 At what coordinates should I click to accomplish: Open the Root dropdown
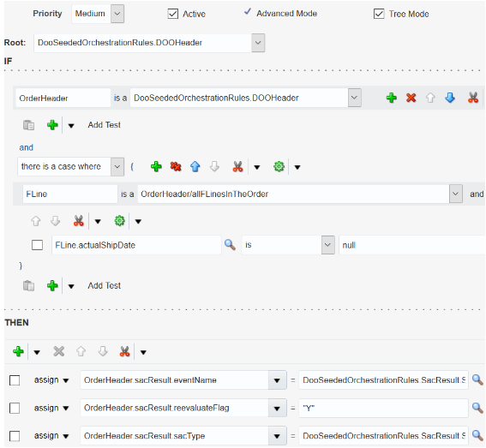tap(258, 43)
